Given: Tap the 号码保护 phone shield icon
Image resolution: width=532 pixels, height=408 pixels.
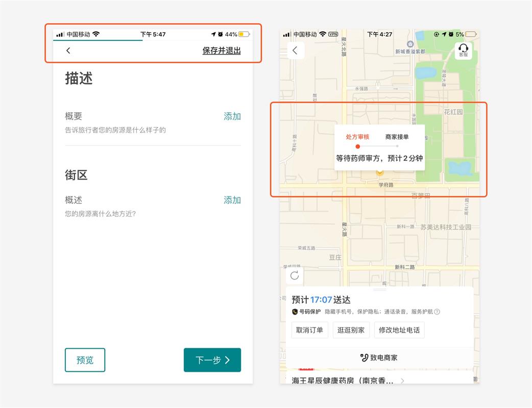Looking at the screenshot, I should (295, 312).
